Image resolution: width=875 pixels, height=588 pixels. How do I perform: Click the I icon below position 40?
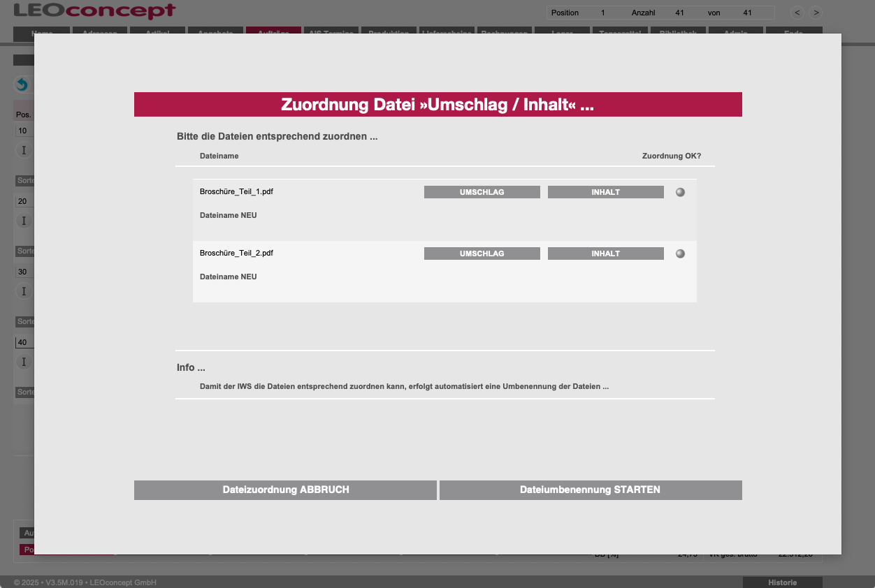tap(24, 362)
